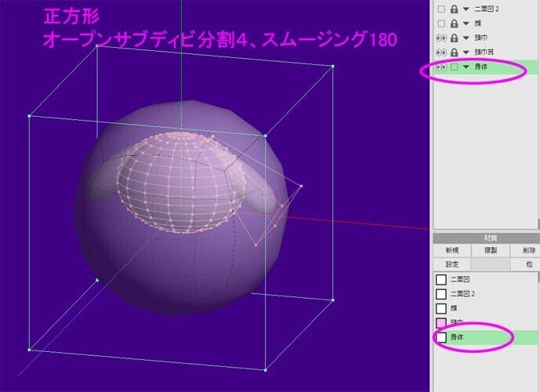540x392 pixels.
Task: Show the 二面図2 object via its visibility box
Action: 441,9
